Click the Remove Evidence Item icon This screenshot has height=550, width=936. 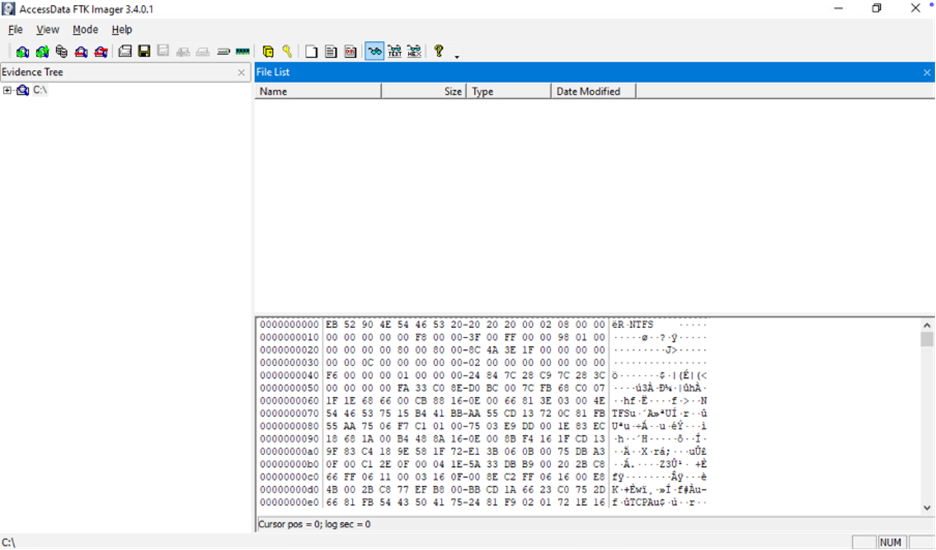pos(81,51)
